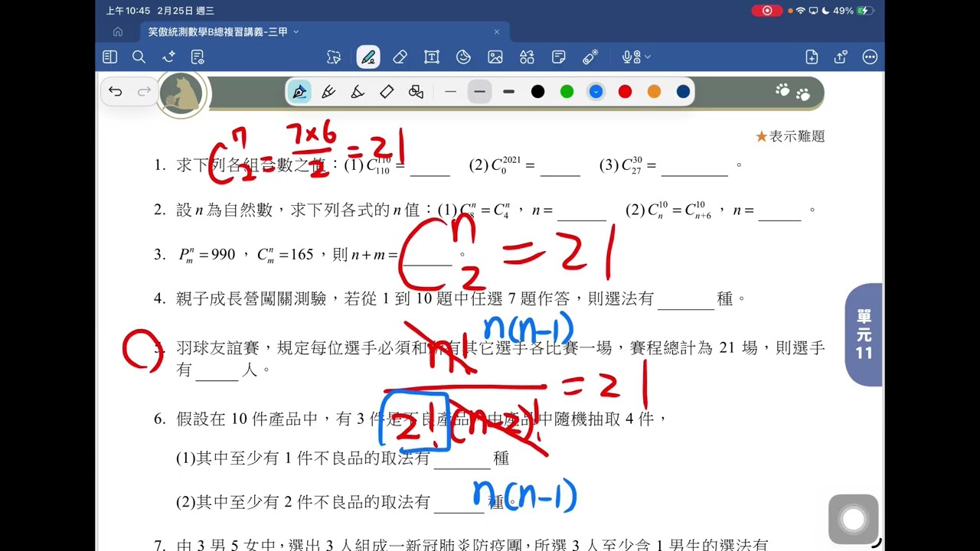Set the thinnest stroke width
The width and height of the screenshot is (980, 551).
[x=450, y=92]
